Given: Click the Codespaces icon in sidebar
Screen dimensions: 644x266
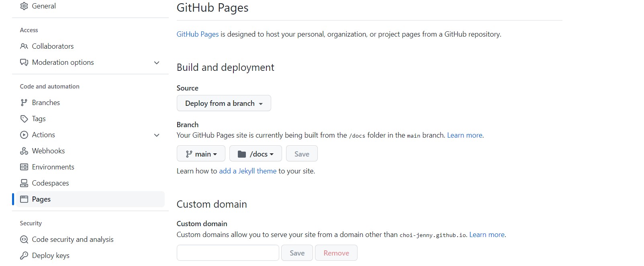Looking at the screenshot, I should point(24,183).
